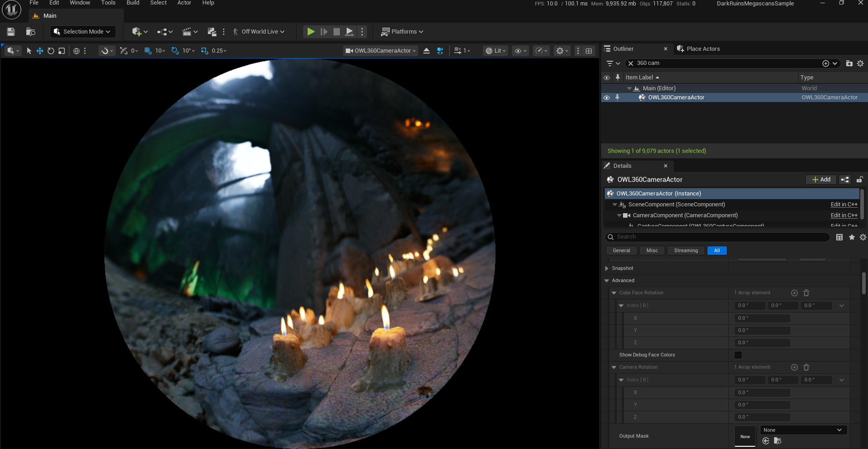The image size is (868, 449).
Task: Open the File menu
Action: point(34,3)
